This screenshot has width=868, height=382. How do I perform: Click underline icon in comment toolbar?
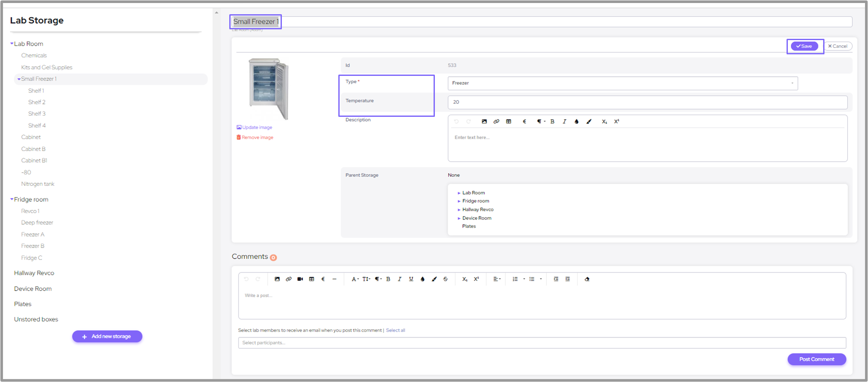411,279
